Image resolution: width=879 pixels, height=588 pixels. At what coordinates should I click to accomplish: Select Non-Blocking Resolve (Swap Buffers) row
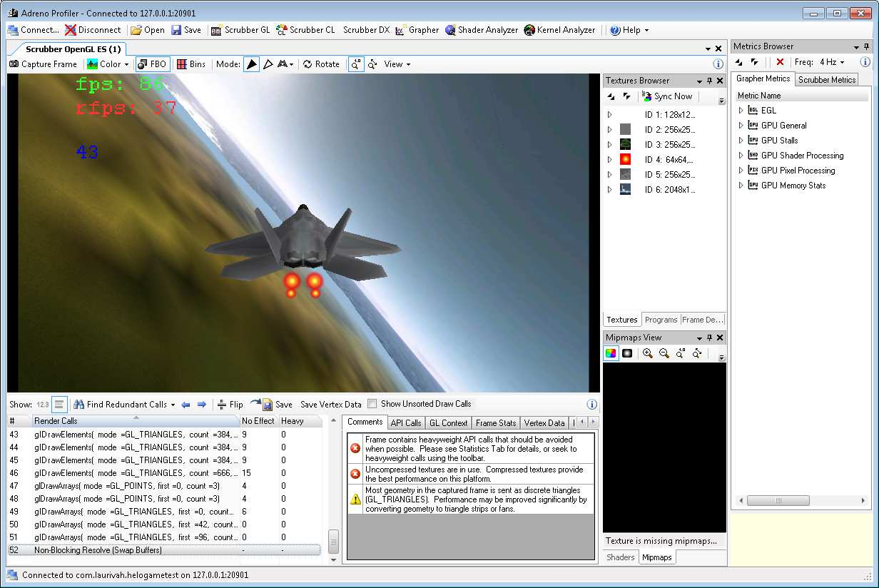(x=163, y=550)
